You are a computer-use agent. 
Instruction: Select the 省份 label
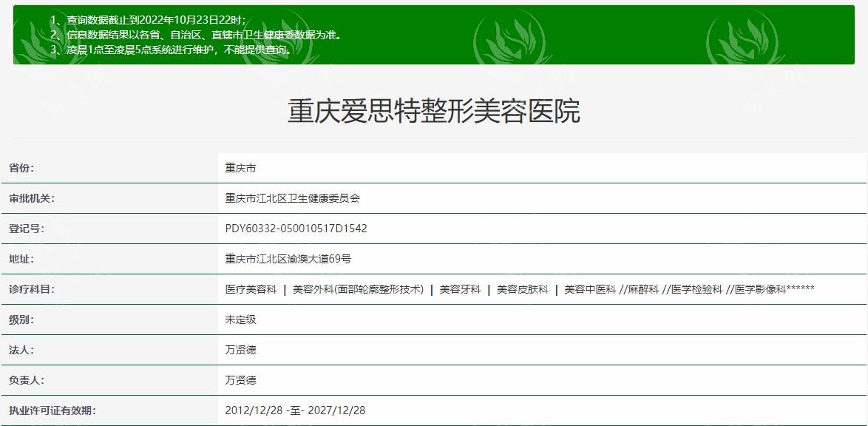click(x=21, y=168)
